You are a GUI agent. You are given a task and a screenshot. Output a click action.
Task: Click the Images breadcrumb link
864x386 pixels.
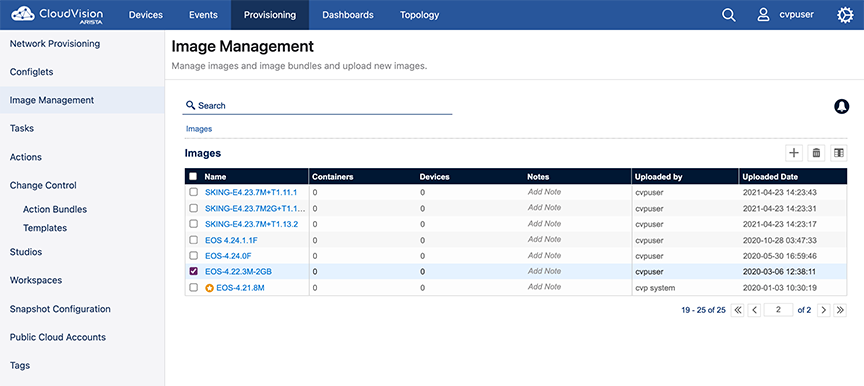pyautogui.click(x=199, y=129)
